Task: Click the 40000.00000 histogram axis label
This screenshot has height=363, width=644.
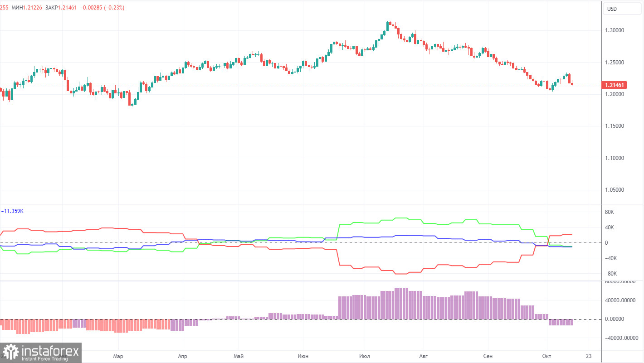Action: point(620,300)
